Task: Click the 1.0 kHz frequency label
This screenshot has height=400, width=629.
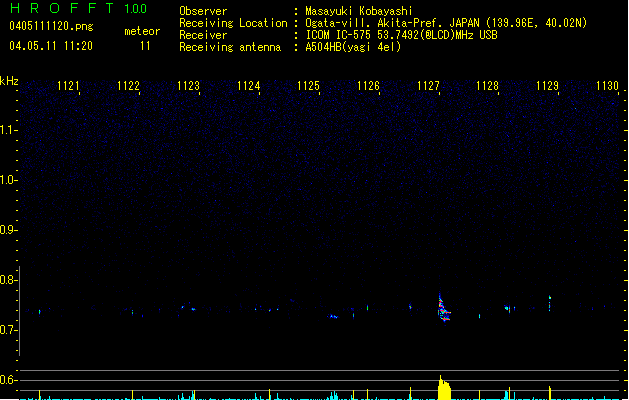Action: pos(8,180)
